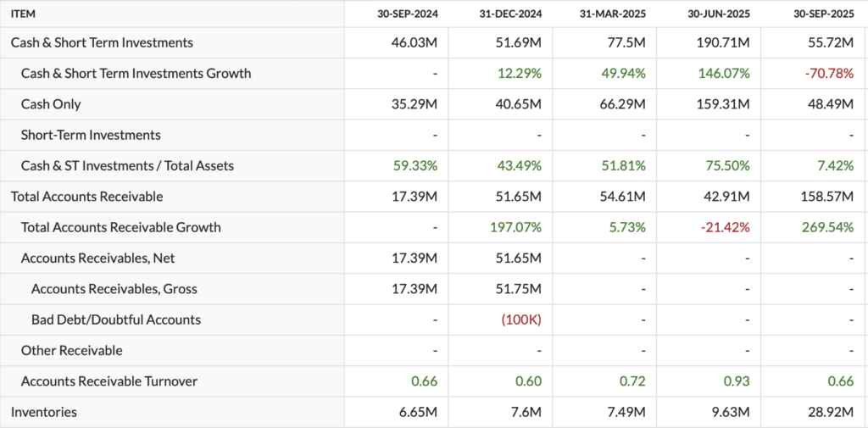Select the 30-SEP-2024 column header
The height and width of the screenshot is (428, 868).
tap(408, 14)
